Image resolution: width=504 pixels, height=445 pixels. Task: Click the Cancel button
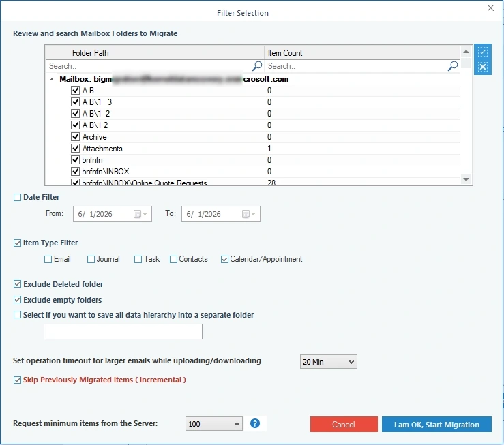pyautogui.click(x=344, y=425)
